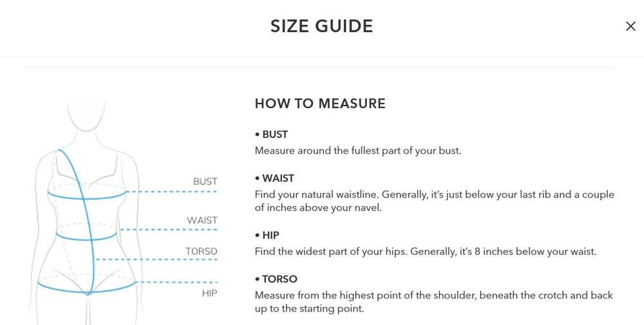Click the HOW TO MEASURE heading

(x=320, y=104)
